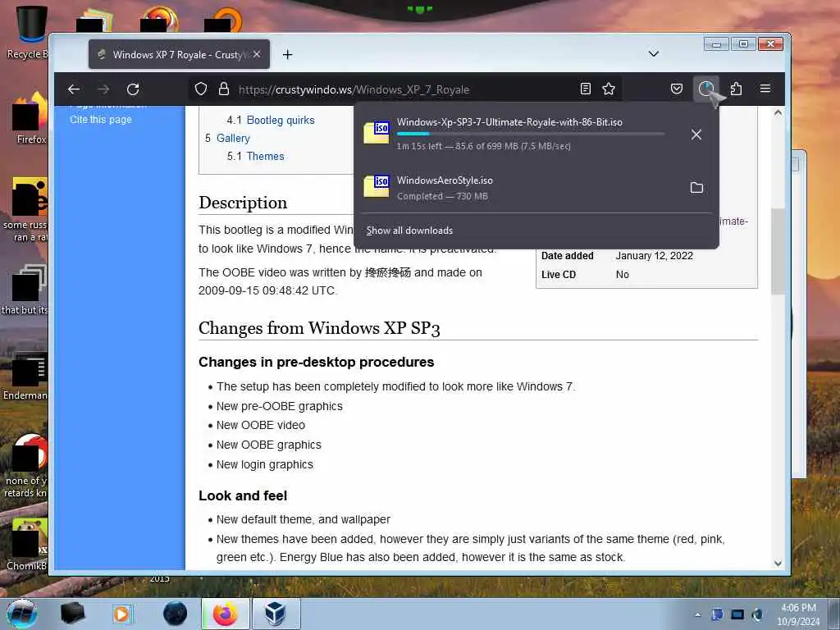Click the Date added label in infobox
This screenshot has height=630, width=840.
click(x=568, y=256)
